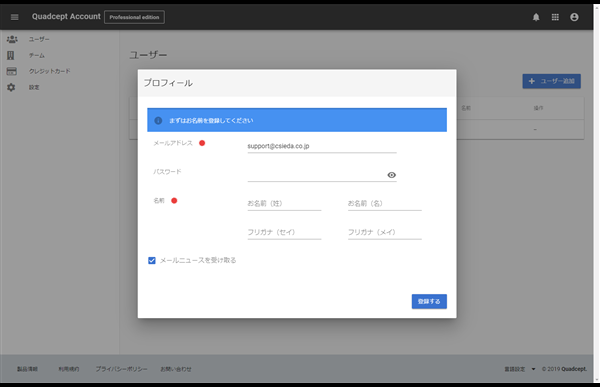Select クレジットカード in the sidebar

[x=50, y=71]
